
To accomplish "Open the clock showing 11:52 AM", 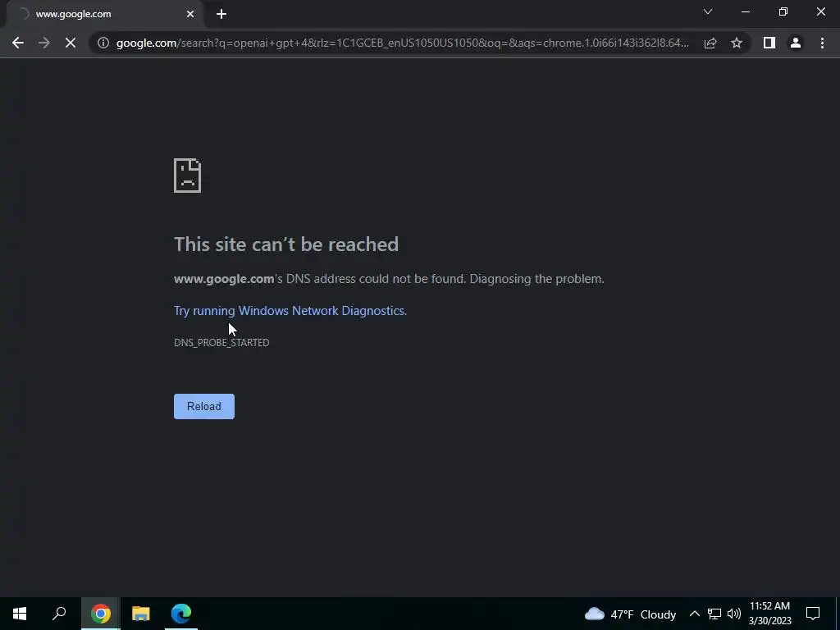I will pyautogui.click(x=769, y=614).
